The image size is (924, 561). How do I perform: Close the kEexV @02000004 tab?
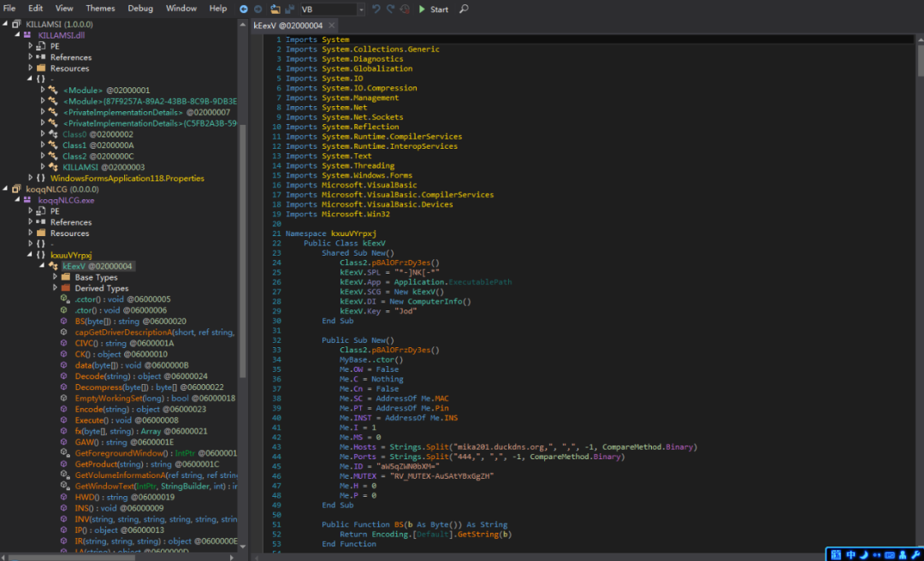coord(332,26)
